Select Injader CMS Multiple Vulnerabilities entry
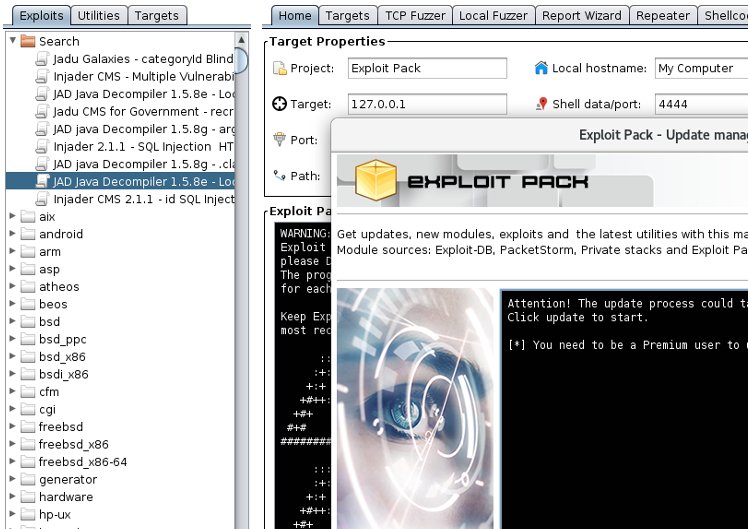Image resolution: width=748 pixels, height=529 pixels. point(144,76)
